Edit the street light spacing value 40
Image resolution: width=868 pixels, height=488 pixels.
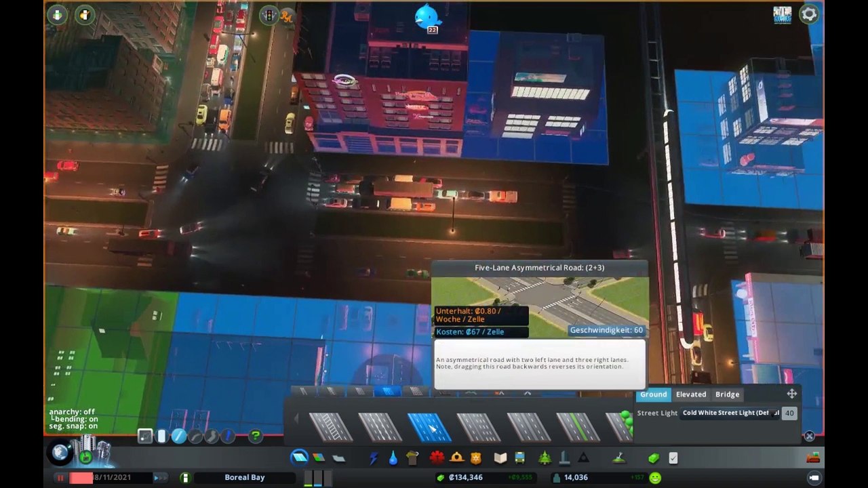tap(789, 413)
